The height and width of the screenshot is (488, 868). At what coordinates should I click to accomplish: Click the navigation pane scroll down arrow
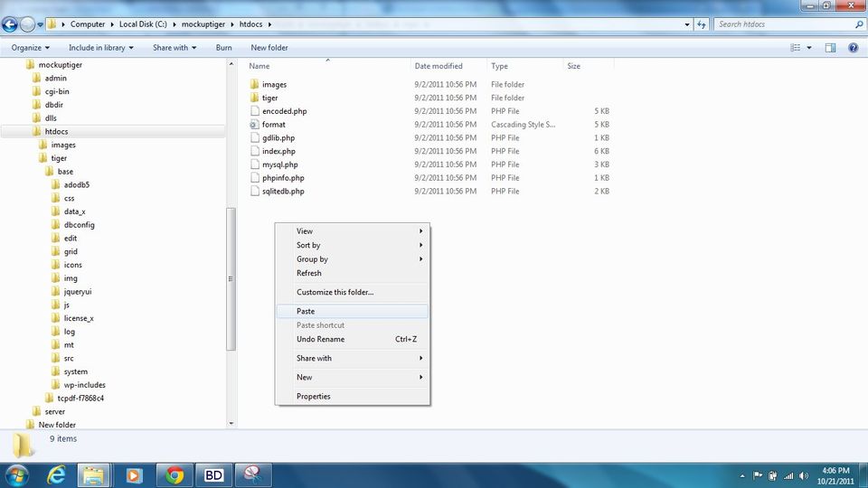tap(231, 423)
